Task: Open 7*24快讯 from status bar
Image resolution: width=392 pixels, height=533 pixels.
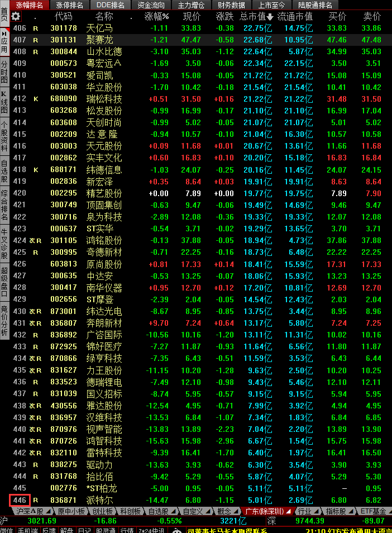Action: pyautogui.click(x=151, y=530)
